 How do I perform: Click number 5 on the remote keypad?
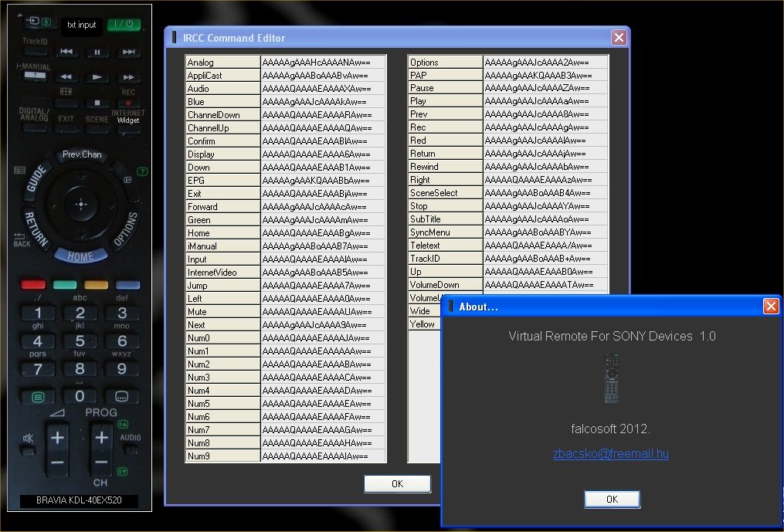tap(80, 341)
